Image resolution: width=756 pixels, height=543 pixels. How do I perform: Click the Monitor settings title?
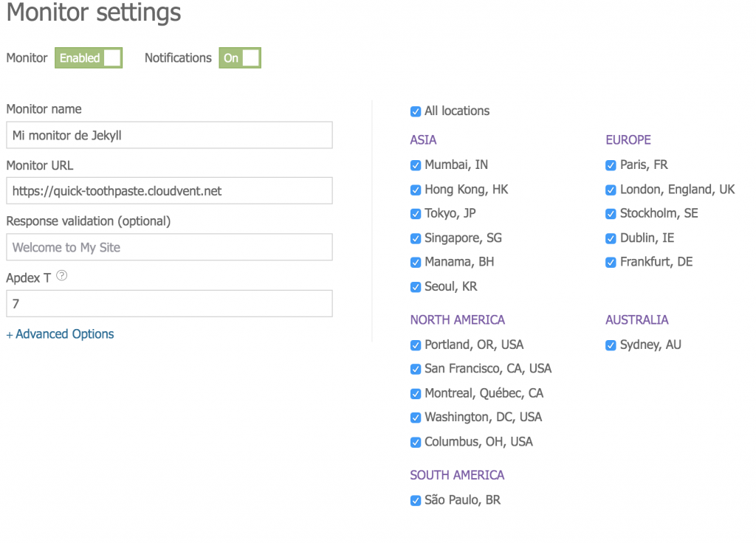[94, 13]
